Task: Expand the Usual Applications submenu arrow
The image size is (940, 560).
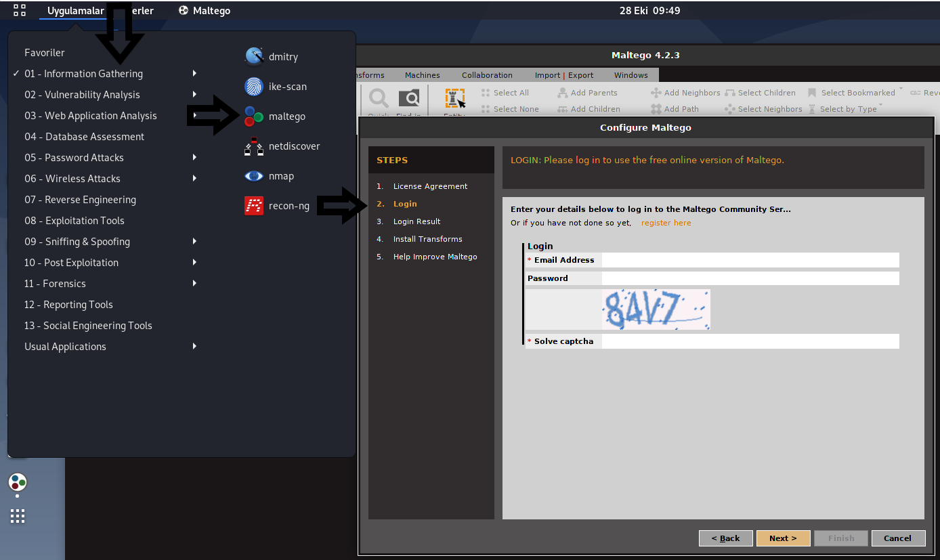Action: coord(194,346)
